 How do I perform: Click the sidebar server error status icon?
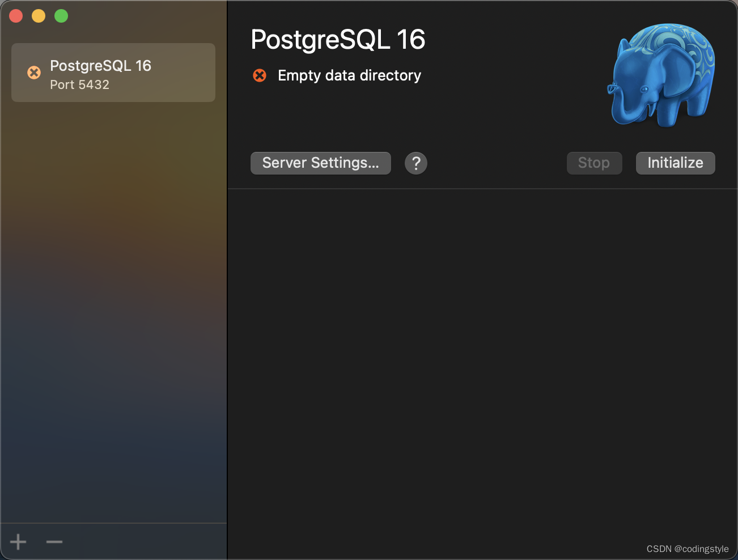click(34, 73)
